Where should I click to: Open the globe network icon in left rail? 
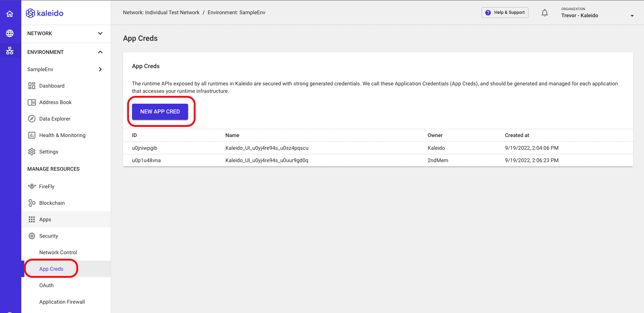click(x=10, y=33)
